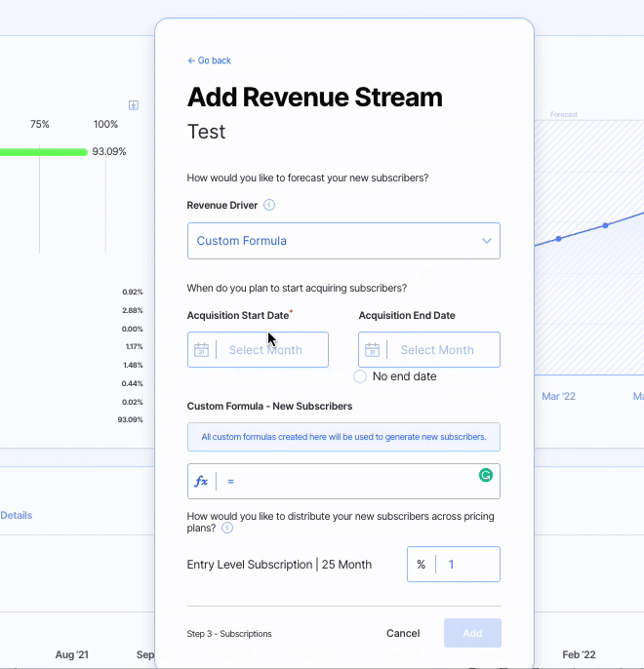Click the % symbol beside Entry Level Subscription
Screen dimensions: 644x669
point(422,565)
